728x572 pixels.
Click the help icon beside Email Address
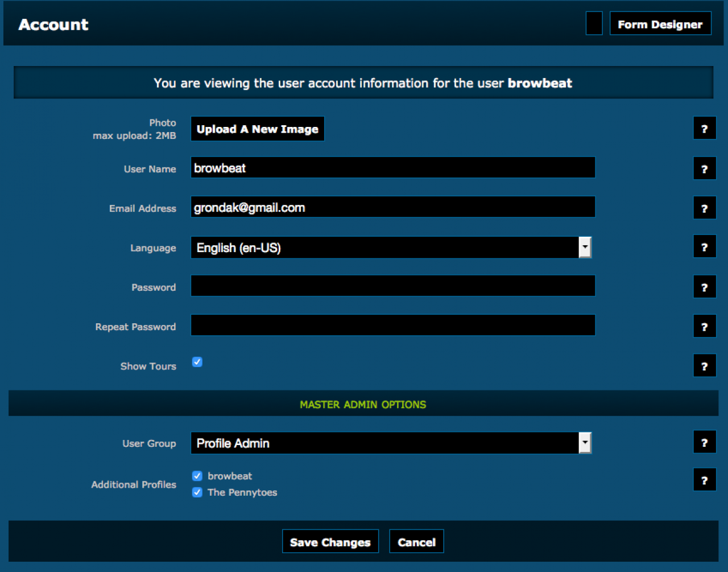tap(704, 208)
